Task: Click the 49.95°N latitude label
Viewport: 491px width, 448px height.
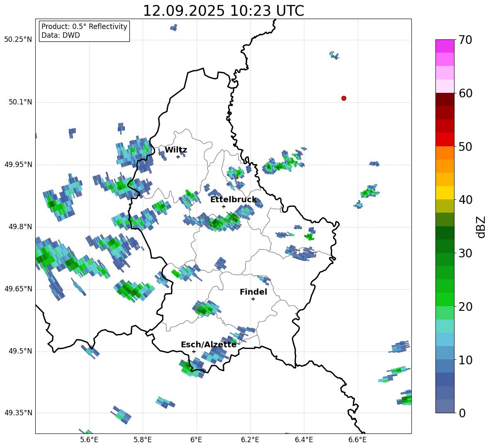Action: [x=18, y=164]
